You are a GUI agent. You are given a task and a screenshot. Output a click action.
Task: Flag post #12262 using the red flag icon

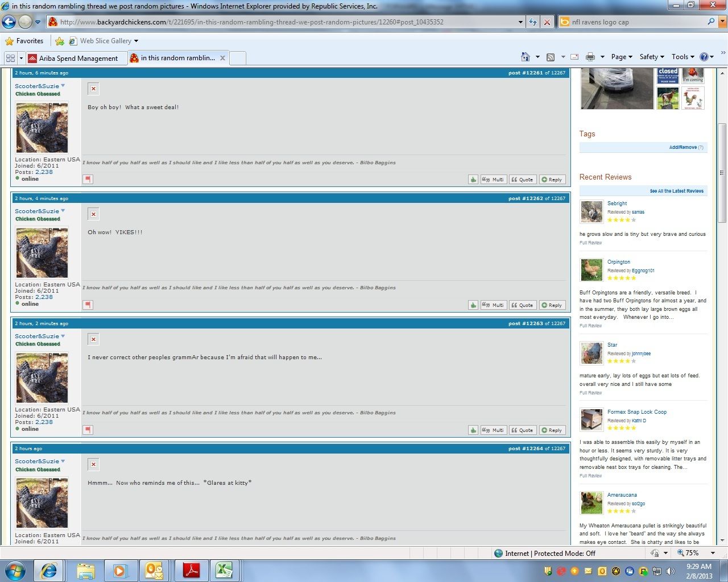pyautogui.click(x=88, y=305)
